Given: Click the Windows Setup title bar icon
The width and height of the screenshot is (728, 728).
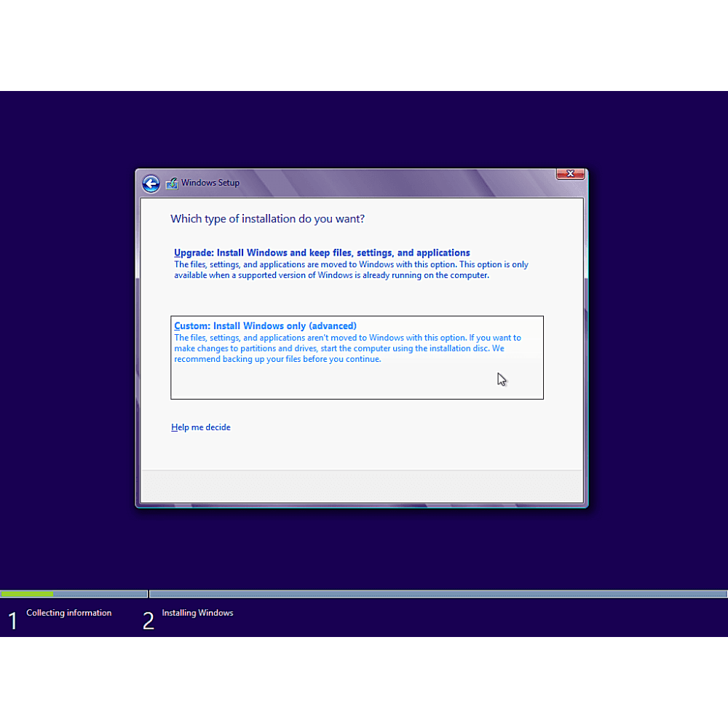Looking at the screenshot, I should [x=172, y=183].
